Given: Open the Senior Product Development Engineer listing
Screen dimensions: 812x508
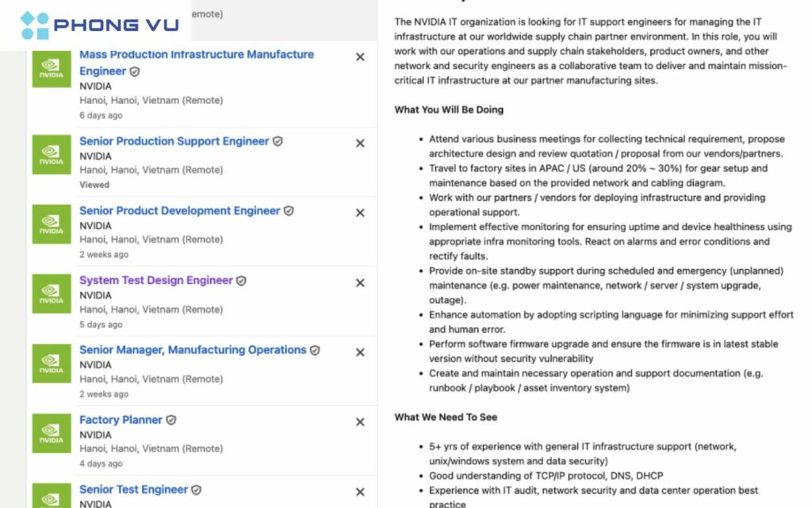Looking at the screenshot, I should click(x=180, y=211).
